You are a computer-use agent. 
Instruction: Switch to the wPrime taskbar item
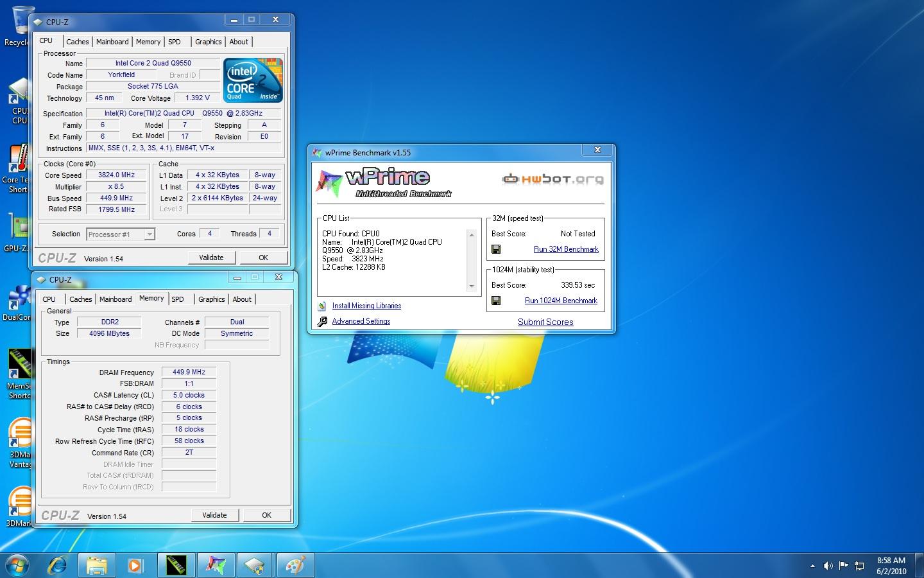point(215,565)
